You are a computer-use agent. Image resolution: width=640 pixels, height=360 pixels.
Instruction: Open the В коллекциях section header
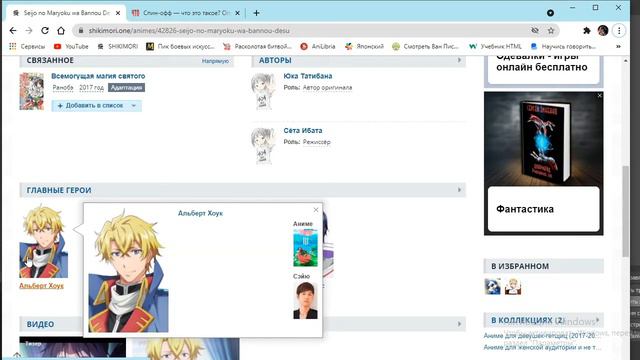[x=543, y=320]
